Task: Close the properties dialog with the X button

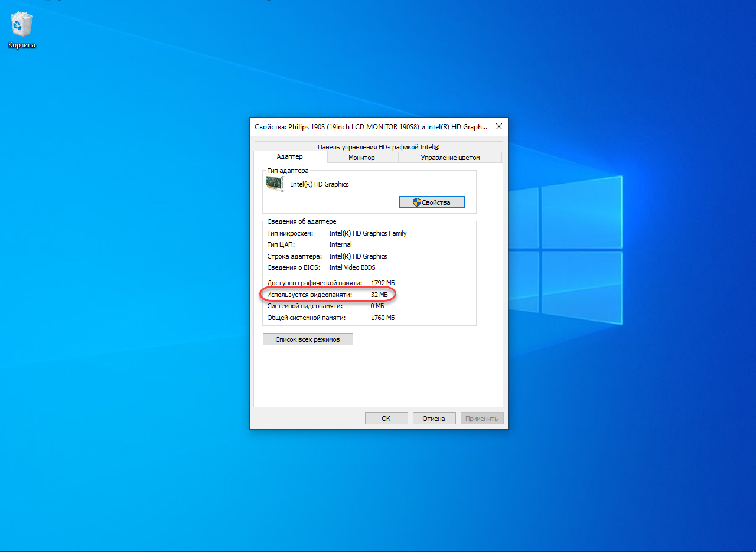Action: coord(498,126)
